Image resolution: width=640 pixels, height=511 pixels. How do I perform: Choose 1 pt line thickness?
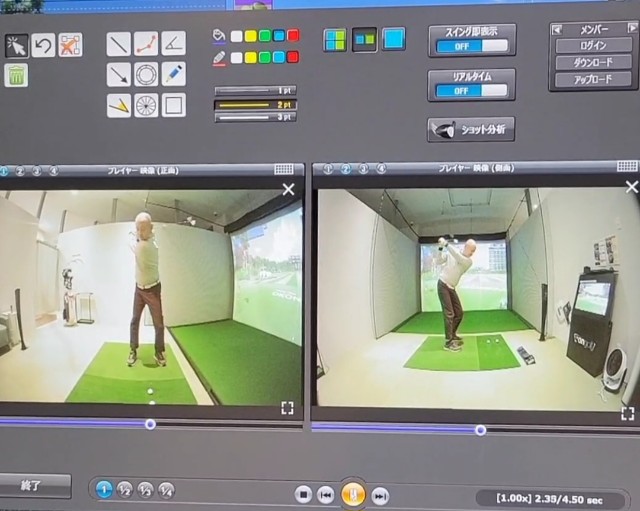[x=256, y=91]
